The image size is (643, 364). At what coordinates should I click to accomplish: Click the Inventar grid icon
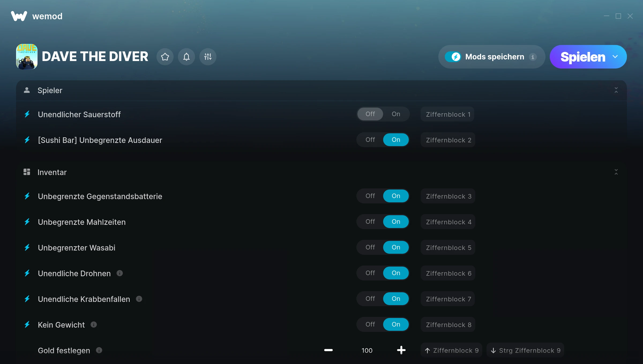tap(27, 172)
